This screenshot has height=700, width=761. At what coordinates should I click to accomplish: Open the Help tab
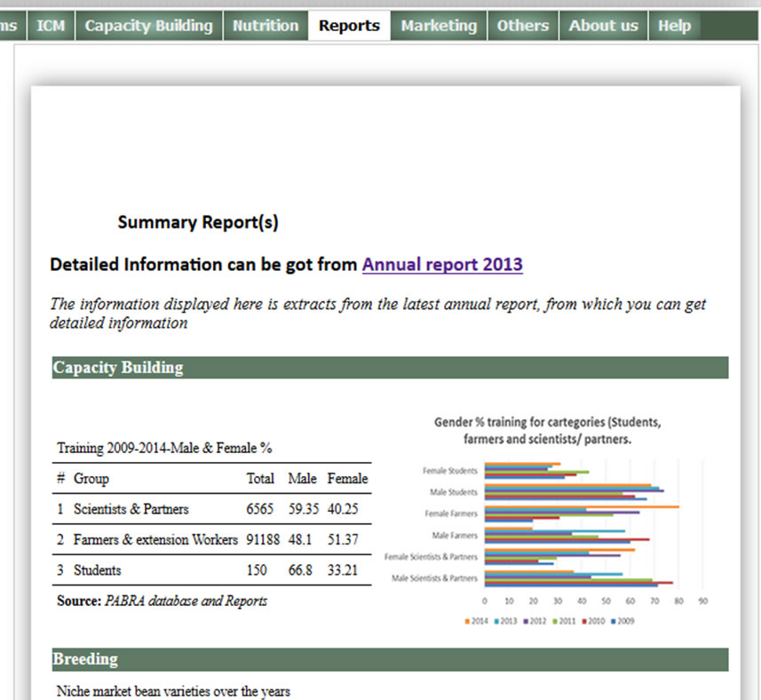(x=674, y=26)
